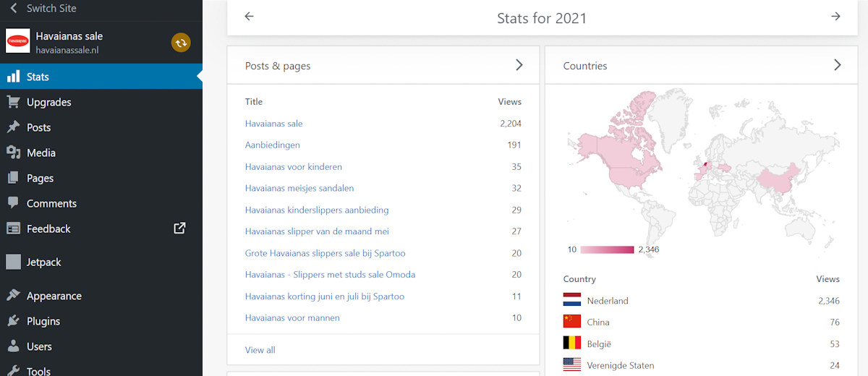Click China on the world map
The width and height of the screenshot is (868, 376).
(778, 179)
